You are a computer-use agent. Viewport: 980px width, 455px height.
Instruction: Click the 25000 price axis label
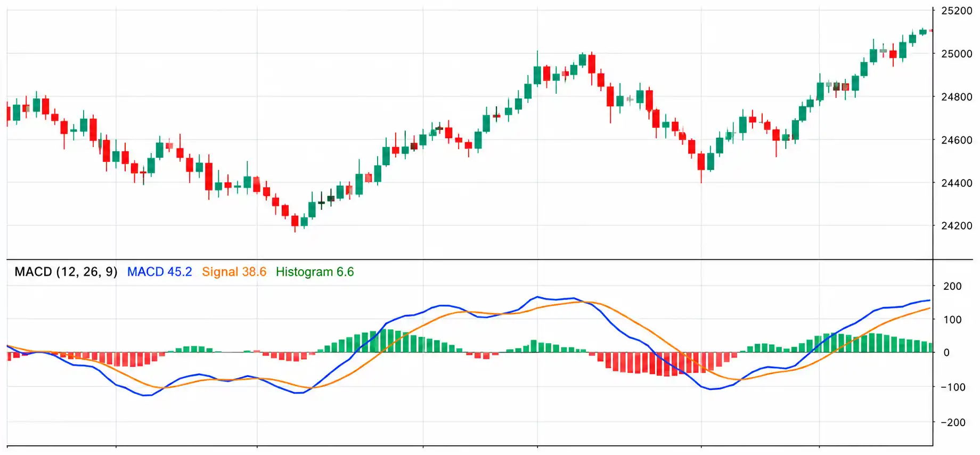(957, 54)
